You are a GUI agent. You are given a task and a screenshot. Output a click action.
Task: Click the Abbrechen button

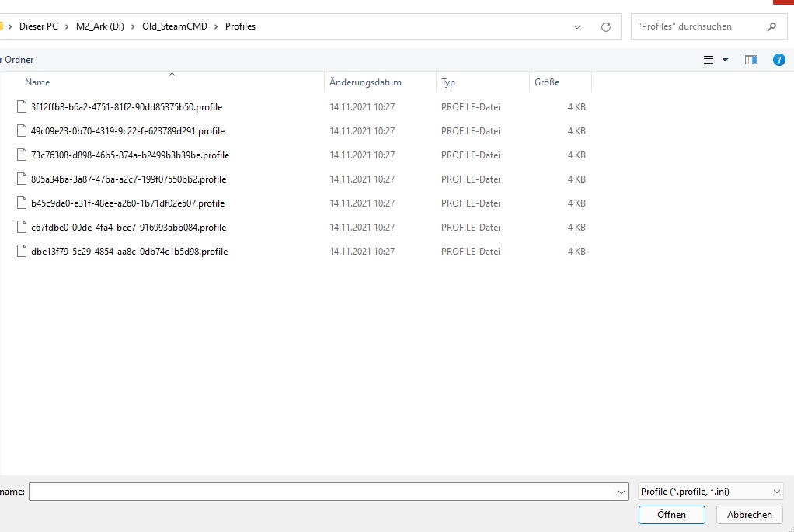tap(750, 515)
